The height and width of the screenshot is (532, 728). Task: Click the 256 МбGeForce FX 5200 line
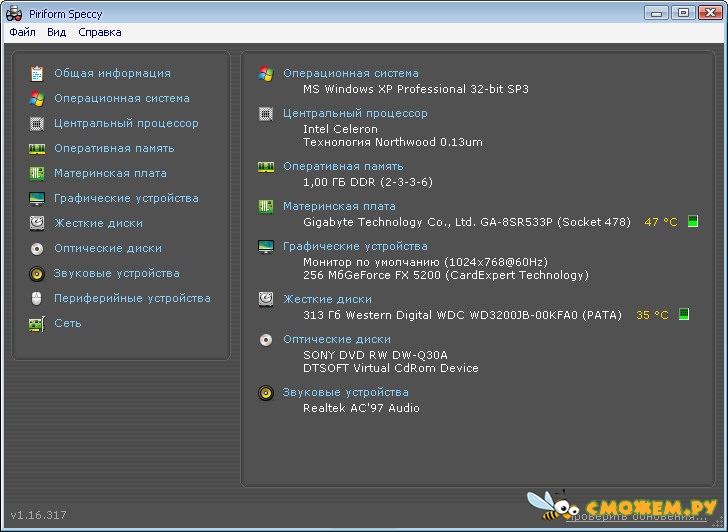446,276
